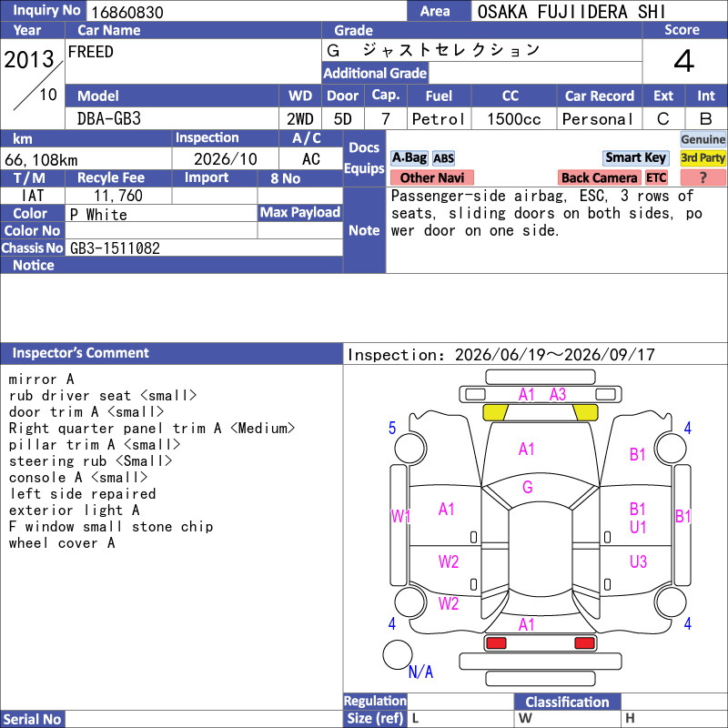Select the Back Camera badge
This screenshot has height=728, width=728.
click(x=599, y=177)
